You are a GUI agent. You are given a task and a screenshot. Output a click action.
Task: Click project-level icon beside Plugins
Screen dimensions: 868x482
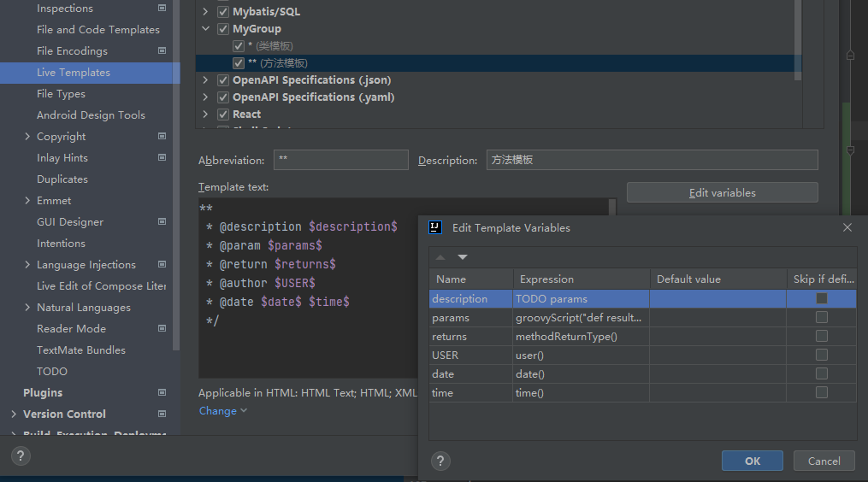[162, 393]
